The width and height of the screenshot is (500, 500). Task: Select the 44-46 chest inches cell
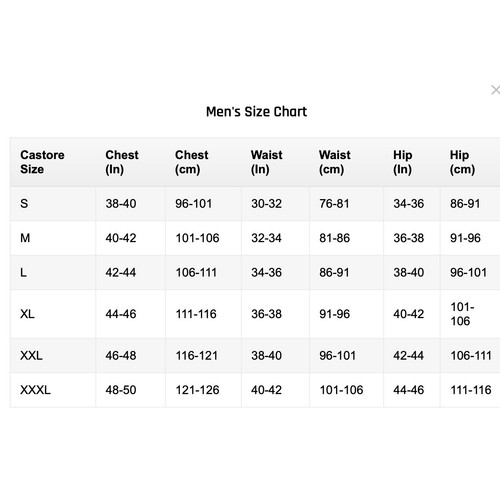[x=121, y=314]
